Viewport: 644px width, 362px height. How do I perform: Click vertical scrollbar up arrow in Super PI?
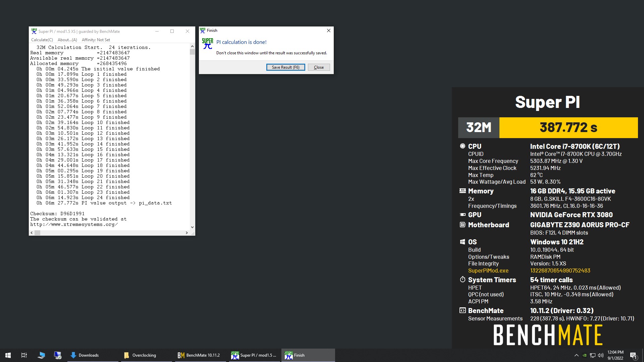pos(192,47)
